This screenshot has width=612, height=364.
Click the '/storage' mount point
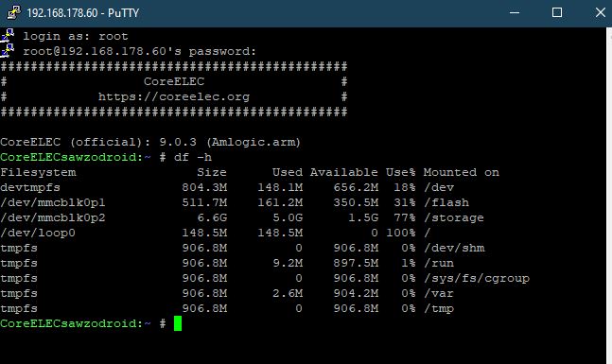coord(454,217)
